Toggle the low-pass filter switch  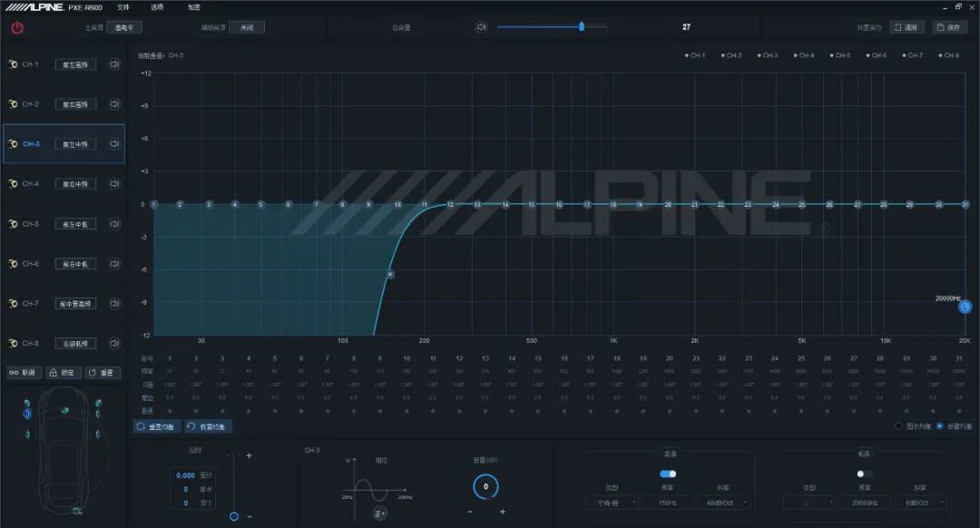click(x=865, y=474)
